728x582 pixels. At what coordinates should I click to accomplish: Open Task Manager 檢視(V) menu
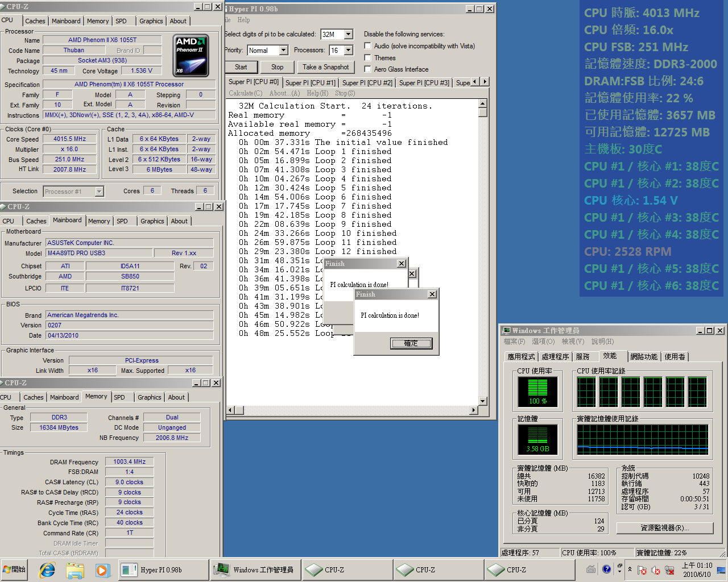tap(573, 342)
